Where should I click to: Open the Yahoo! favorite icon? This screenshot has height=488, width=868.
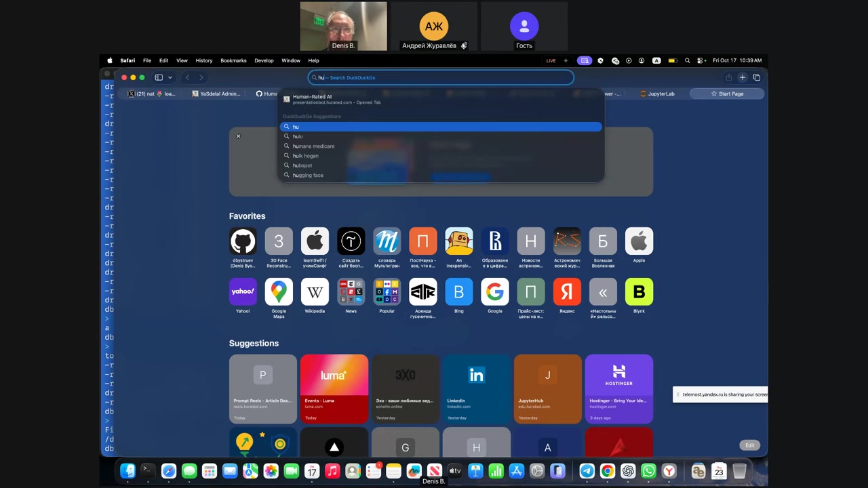coord(243,292)
